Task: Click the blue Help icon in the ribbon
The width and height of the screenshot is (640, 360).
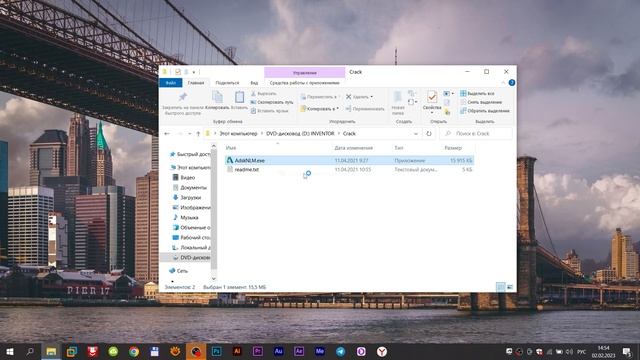Action: click(511, 83)
